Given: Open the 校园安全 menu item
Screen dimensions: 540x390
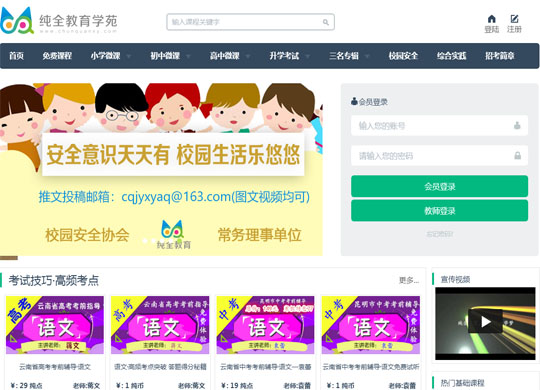Looking at the screenshot, I should pyautogui.click(x=403, y=56).
